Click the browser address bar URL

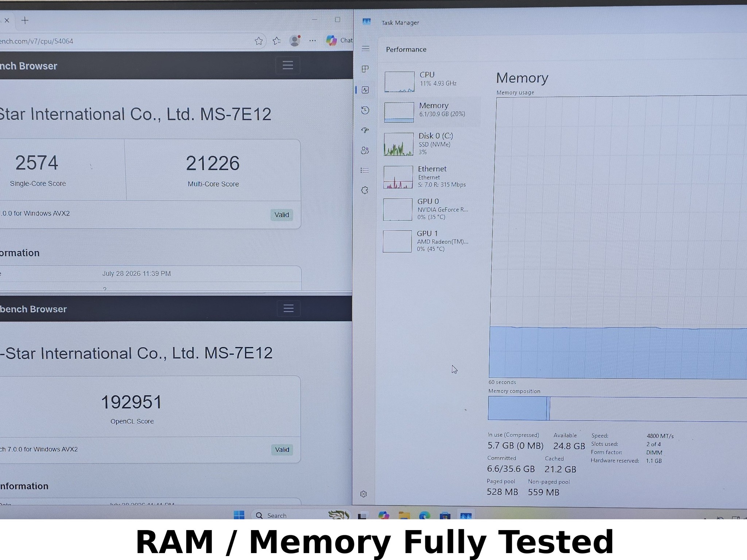(36, 41)
